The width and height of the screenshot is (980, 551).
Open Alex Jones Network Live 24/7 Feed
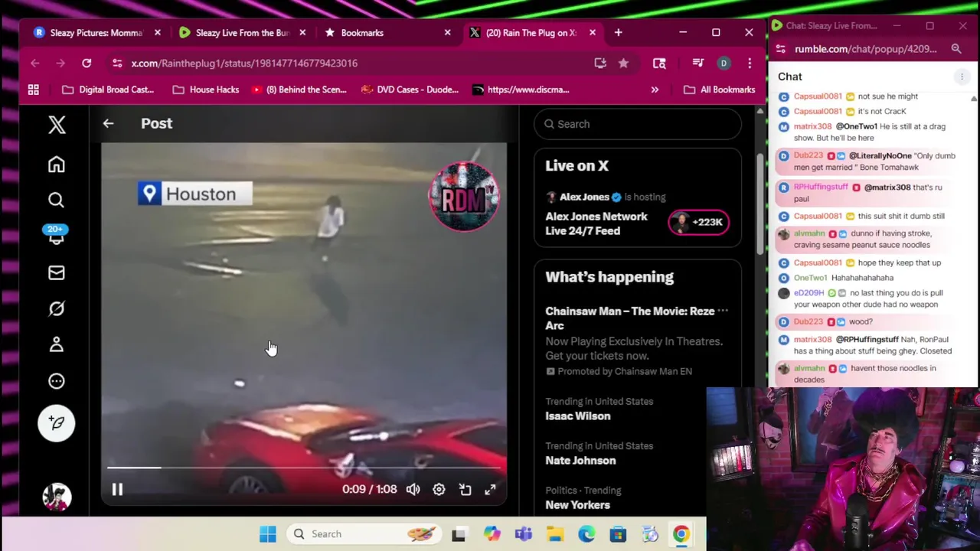point(596,223)
